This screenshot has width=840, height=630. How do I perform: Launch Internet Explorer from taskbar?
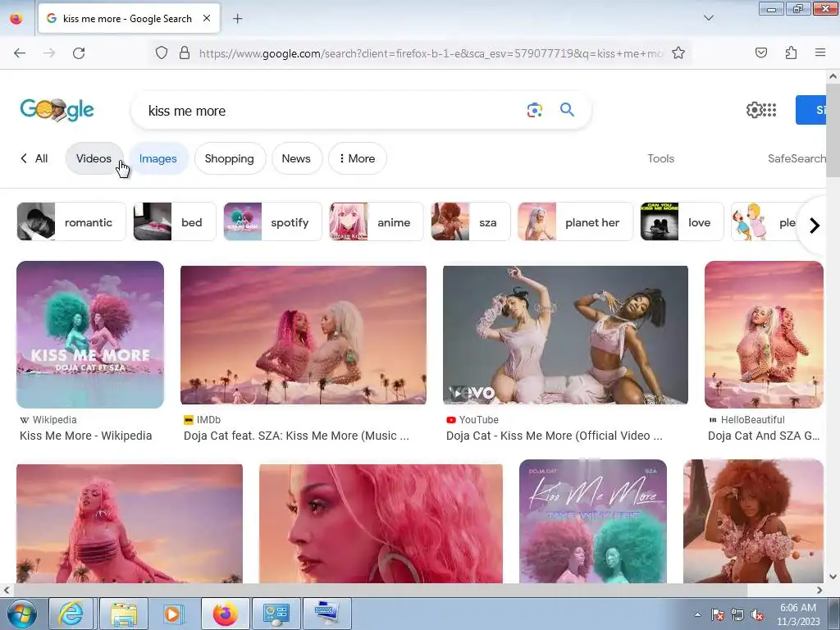[x=71, y=614]
